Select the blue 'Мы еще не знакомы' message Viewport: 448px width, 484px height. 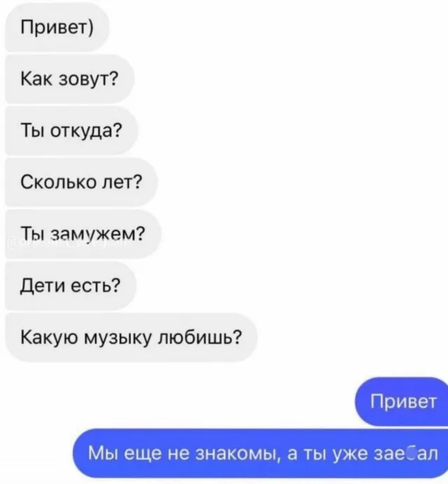coord(260,453)
